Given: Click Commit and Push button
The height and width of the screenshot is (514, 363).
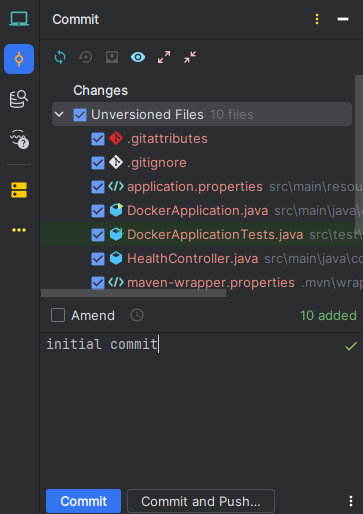Looking at the screenshot, I should pyautogui.click(x=201, y=501).
